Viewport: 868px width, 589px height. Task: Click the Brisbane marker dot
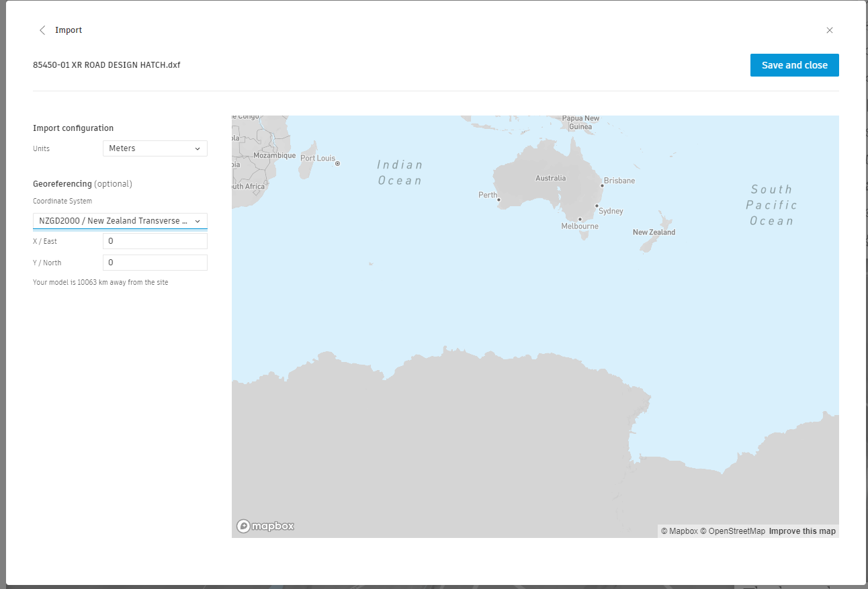pos(602,185)
